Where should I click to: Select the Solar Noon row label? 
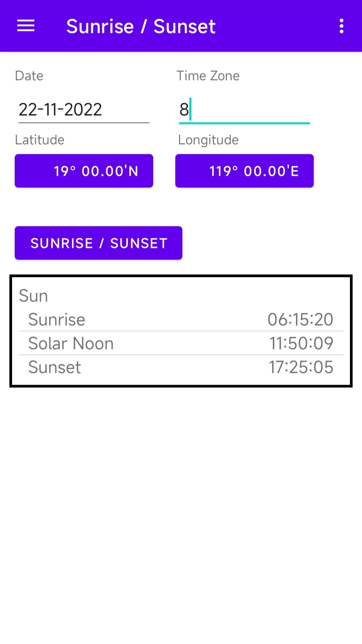71,343
